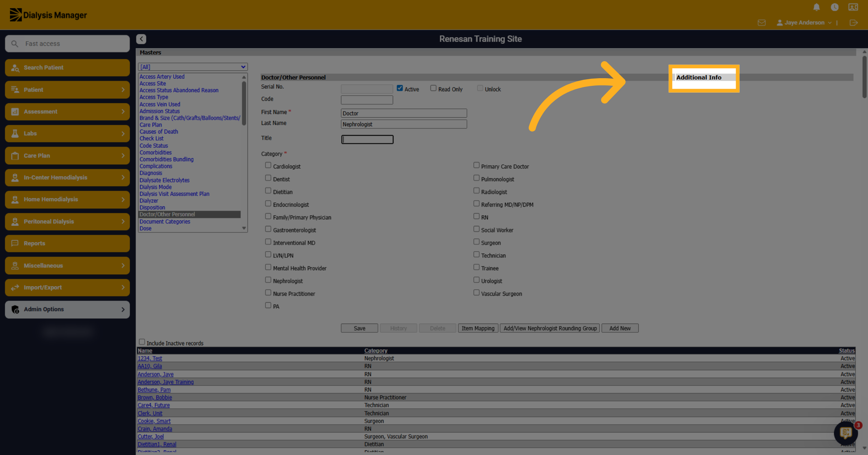Enable Include Inactive records

142,342
